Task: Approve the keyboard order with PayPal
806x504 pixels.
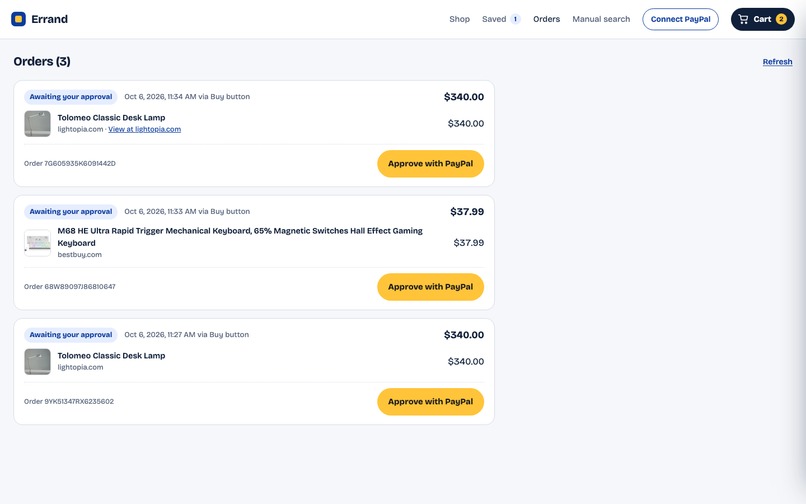Action: tap(430, 287)
